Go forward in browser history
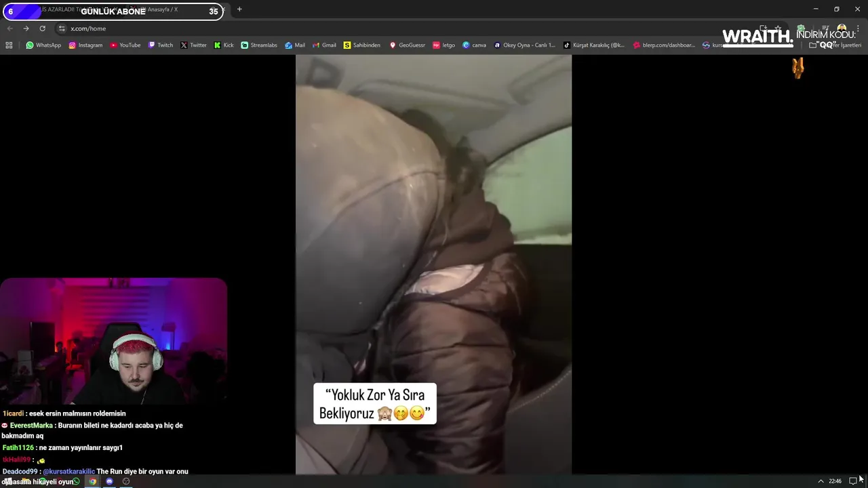Image resolution: width=868 pixels, height=488 pixels. click(x=26, y=28)
